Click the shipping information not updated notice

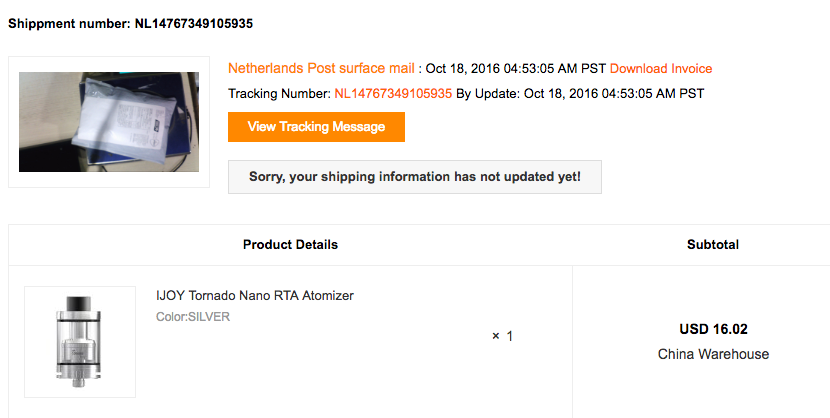click(414, 177)
